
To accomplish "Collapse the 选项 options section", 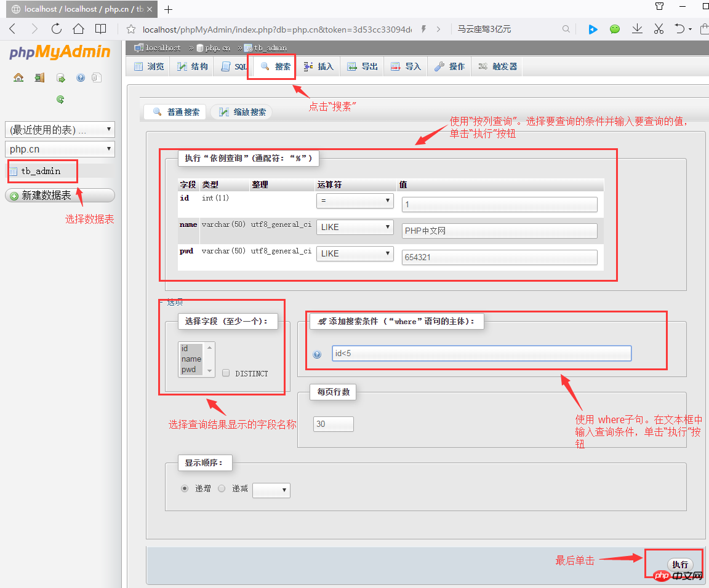I will tap(172, 302).
